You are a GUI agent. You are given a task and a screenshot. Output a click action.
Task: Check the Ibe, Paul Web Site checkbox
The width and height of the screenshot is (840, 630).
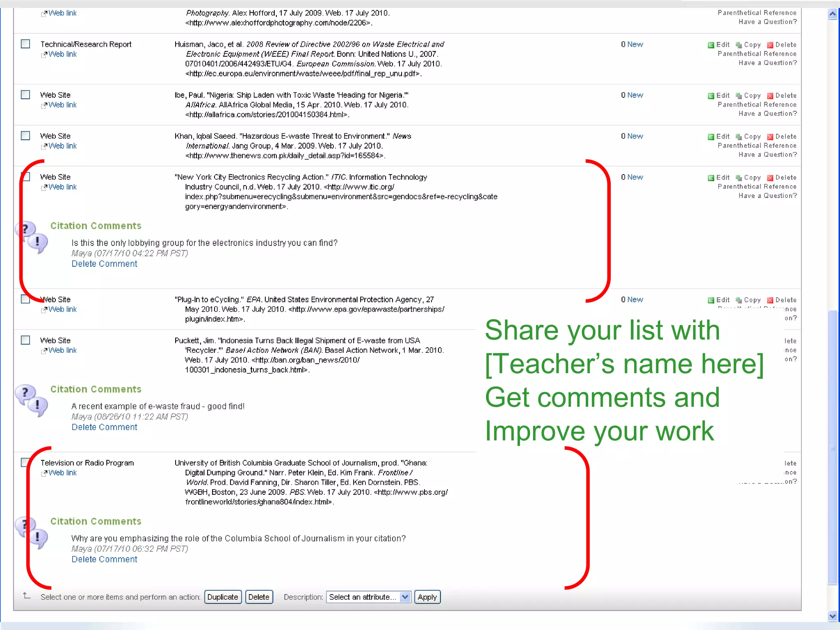(x=25, y=95)
